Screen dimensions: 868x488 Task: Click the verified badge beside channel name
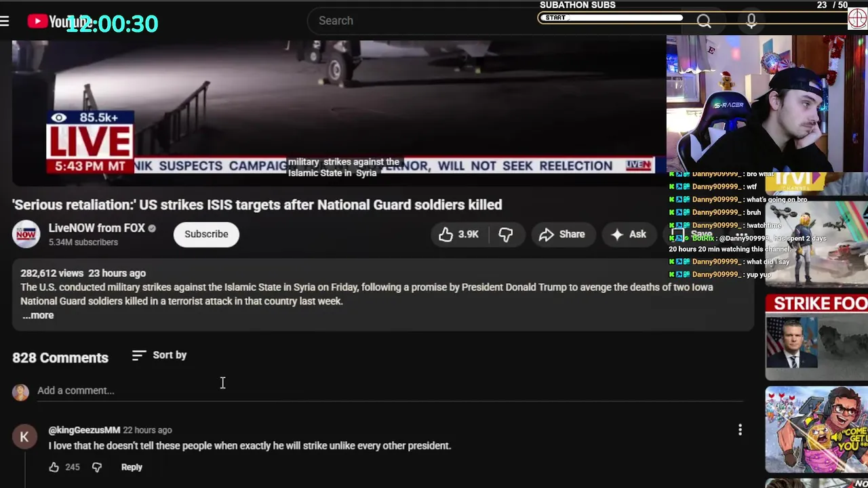tap(152, 228)
